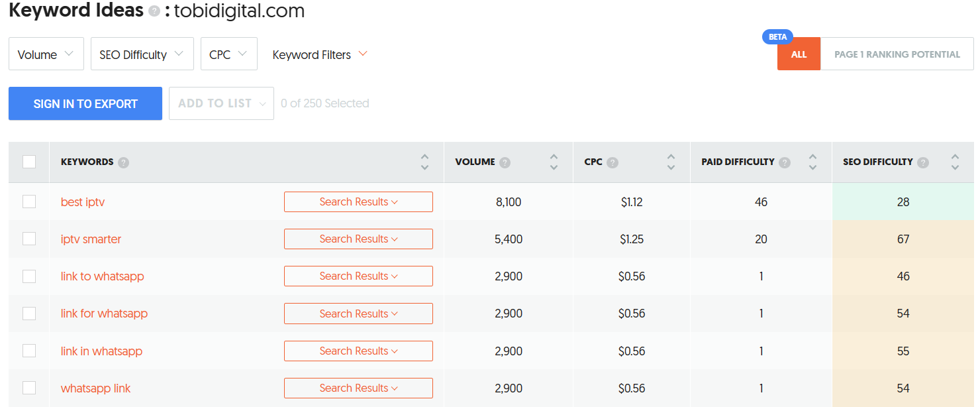This screenshot has width=980, height=407.
Task: Expand the Keyword Filters section
Action: click(320, 54)
